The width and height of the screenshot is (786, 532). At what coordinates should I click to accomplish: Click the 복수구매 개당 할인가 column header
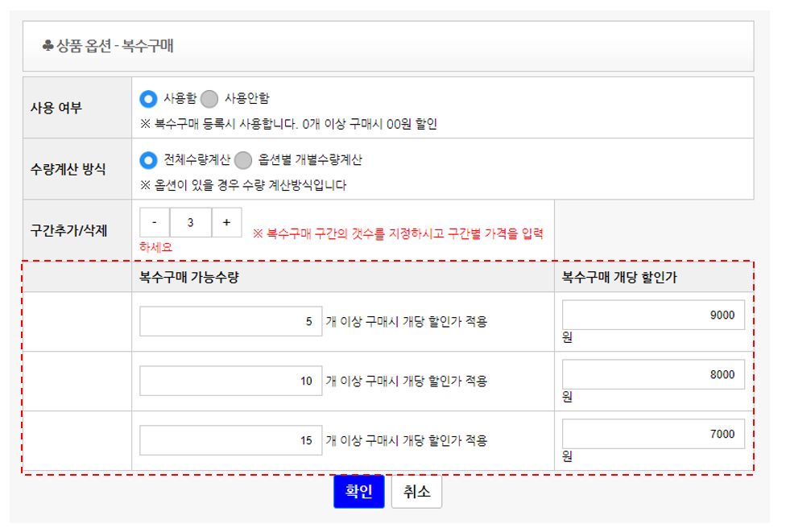point(619,277)
